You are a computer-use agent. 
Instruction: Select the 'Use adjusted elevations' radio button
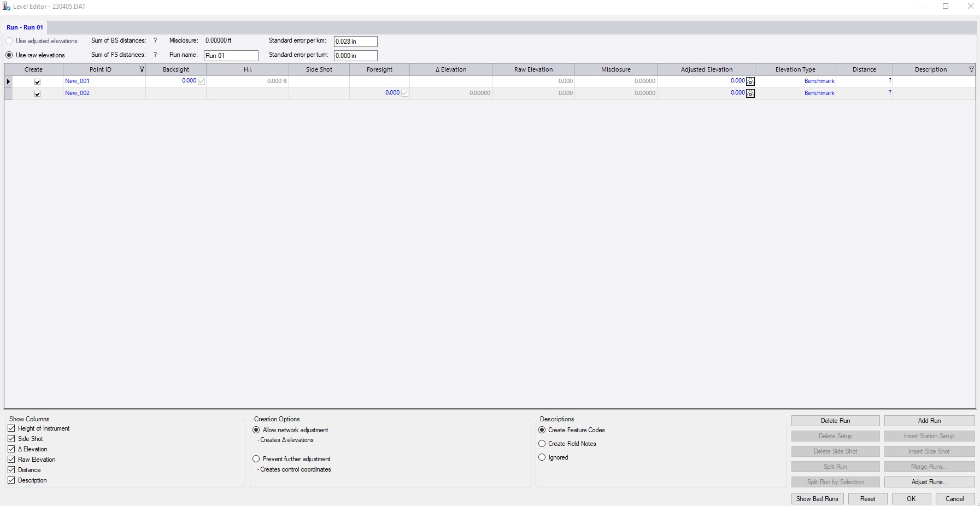click(x=9, y=40)
